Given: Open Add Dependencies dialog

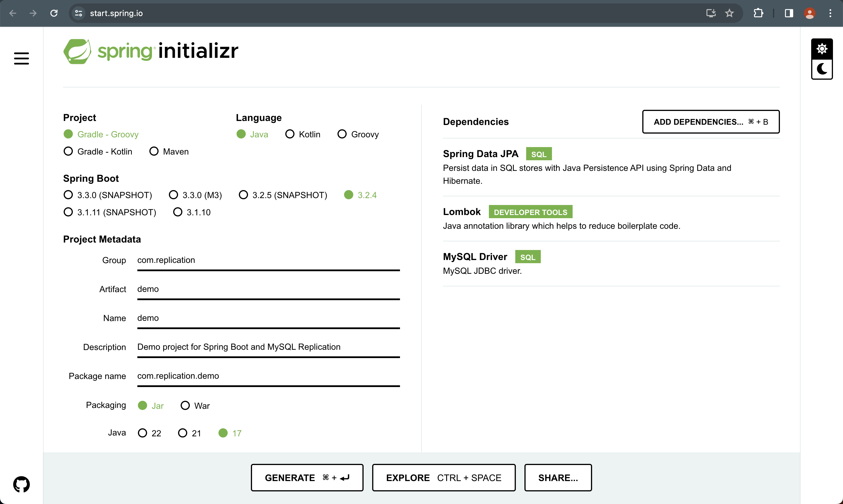Looking at the screenshot, I should pos(711,122).
